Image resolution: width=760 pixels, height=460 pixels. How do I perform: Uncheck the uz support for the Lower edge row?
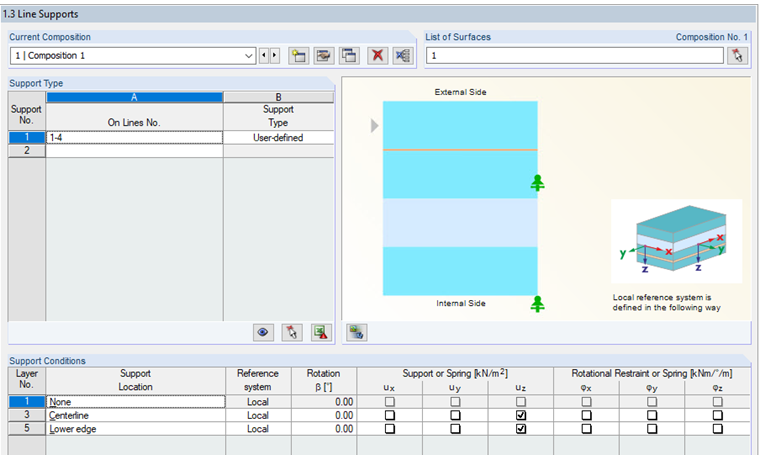pos(521,429)
